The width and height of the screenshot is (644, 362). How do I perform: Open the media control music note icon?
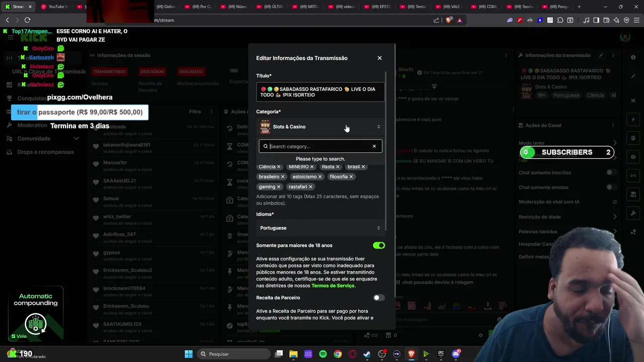click(586, 20)
